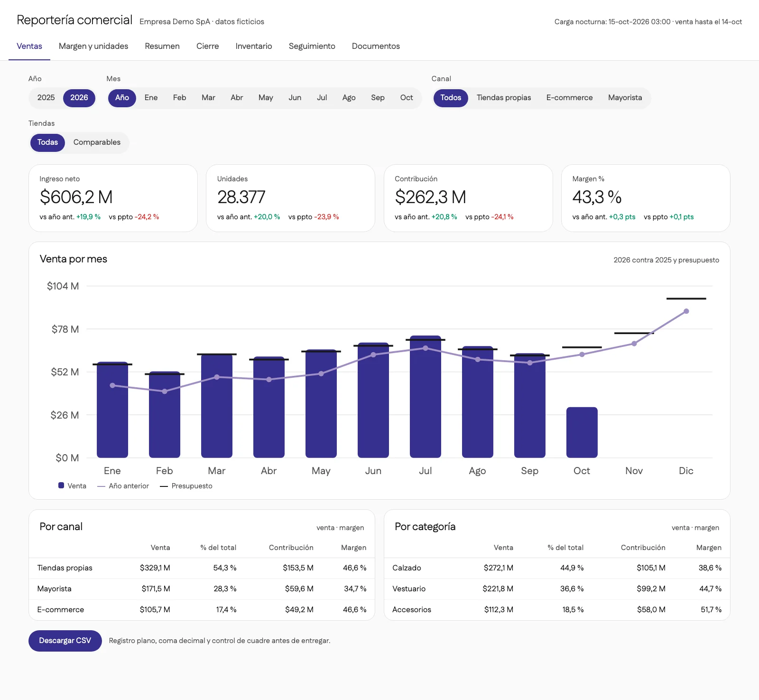Select the Seguimiento tab
The height and width of the screenshot is (700, 759).
tap(312, 46)
